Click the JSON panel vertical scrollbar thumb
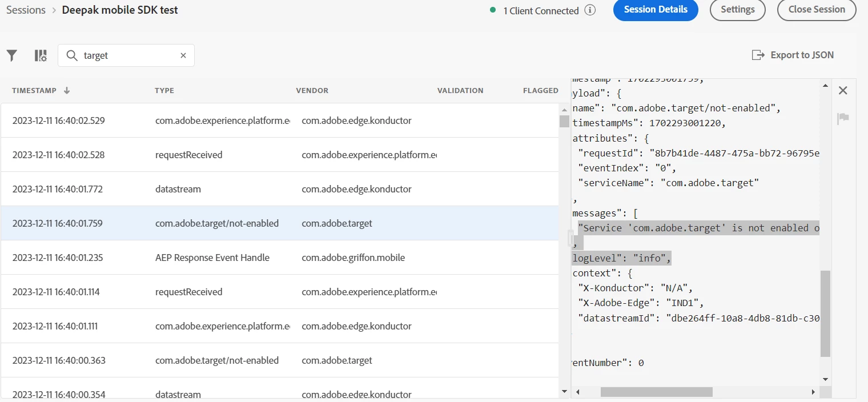Viewport: 868px width, 402px height. 825,313
